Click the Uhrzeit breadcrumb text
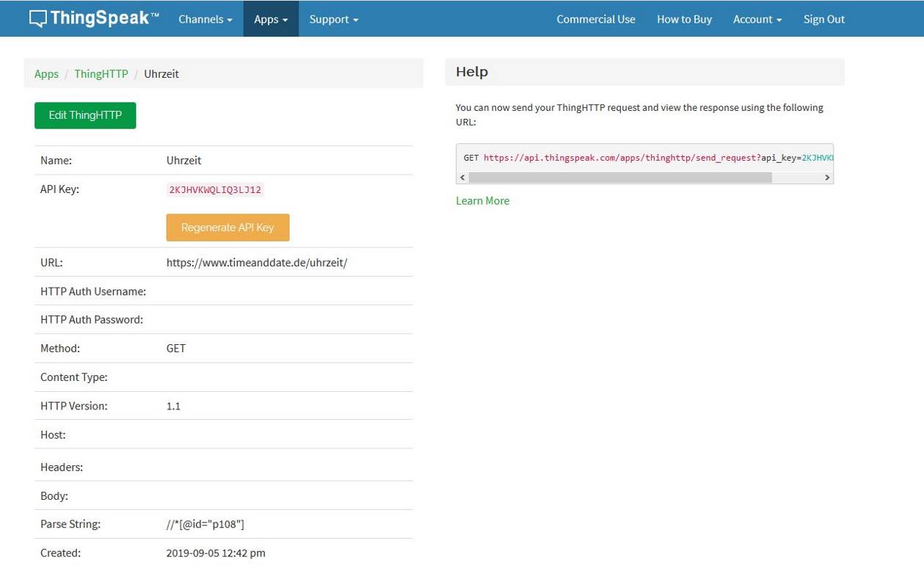 tap(161, 73)
